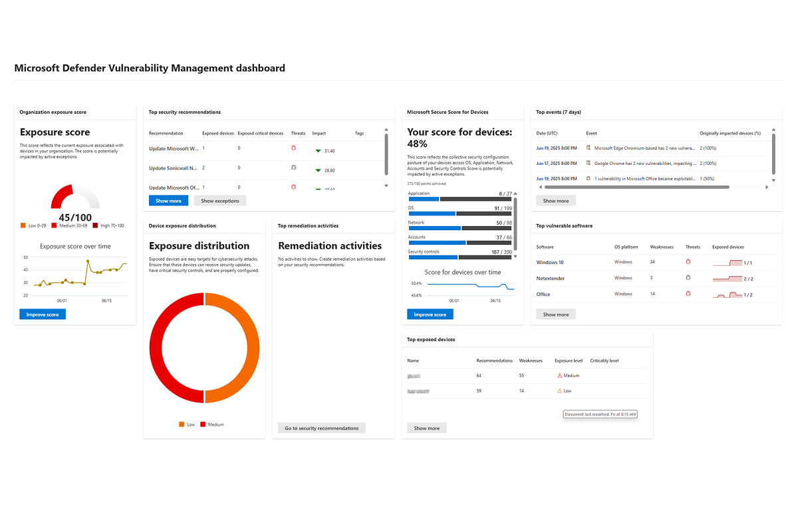
Task: Click the event icon for the Google Chrome row
Action: click(589, 163)
